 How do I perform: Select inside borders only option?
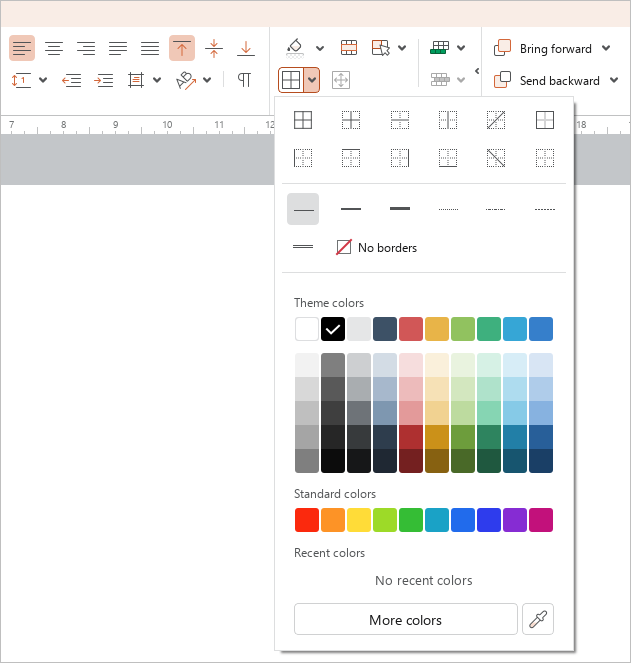[x=351, y=120]
